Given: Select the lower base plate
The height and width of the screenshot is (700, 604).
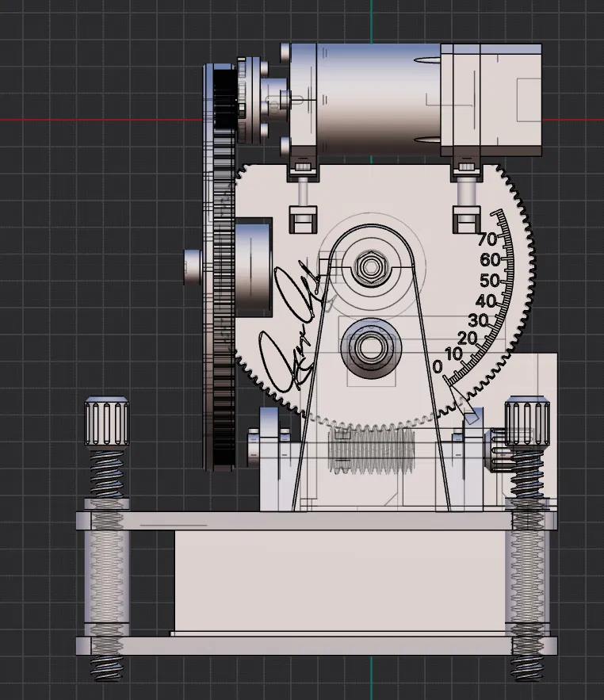Looking at the screenshot, I should click(x=316, y=646).
